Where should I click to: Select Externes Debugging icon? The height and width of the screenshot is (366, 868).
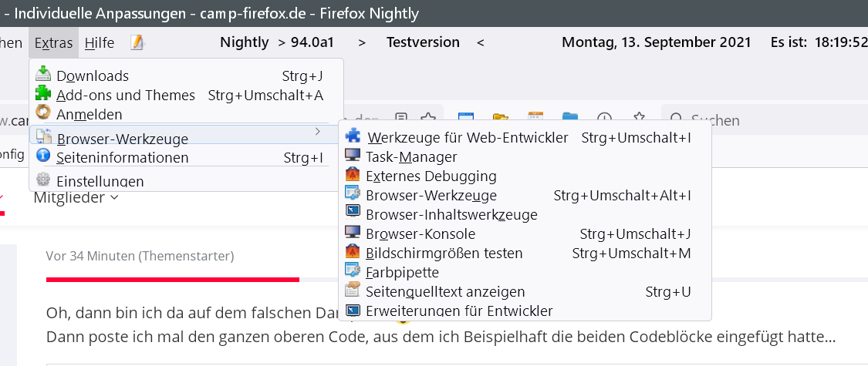point(353,175)
